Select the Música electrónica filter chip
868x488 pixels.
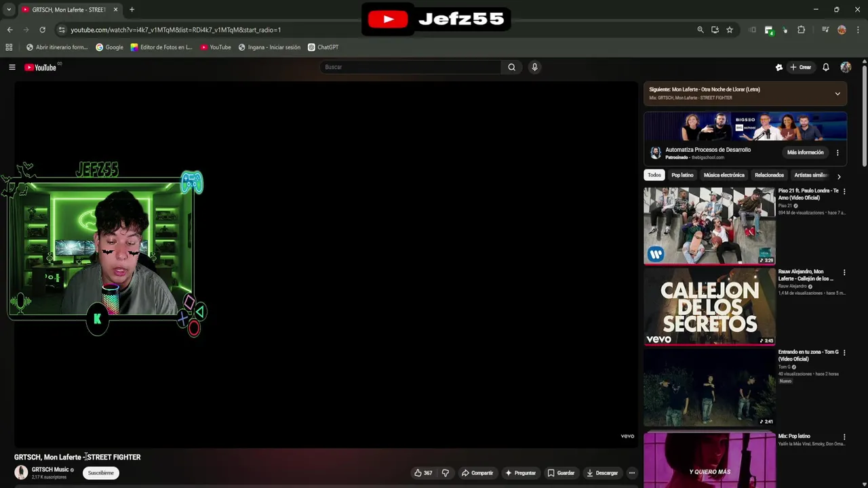724,175
